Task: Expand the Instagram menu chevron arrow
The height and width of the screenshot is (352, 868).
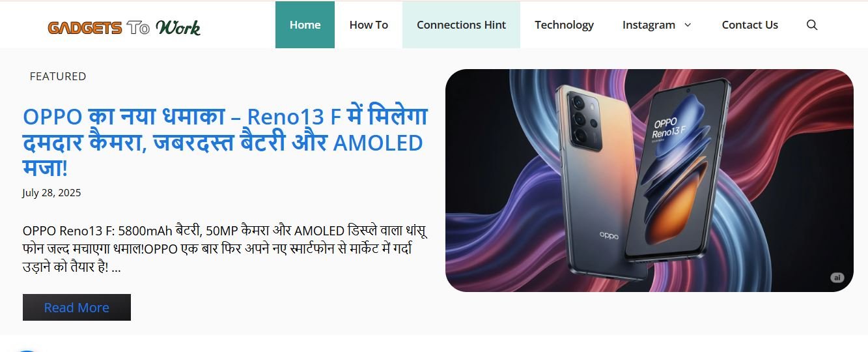Action: point(688,25)
